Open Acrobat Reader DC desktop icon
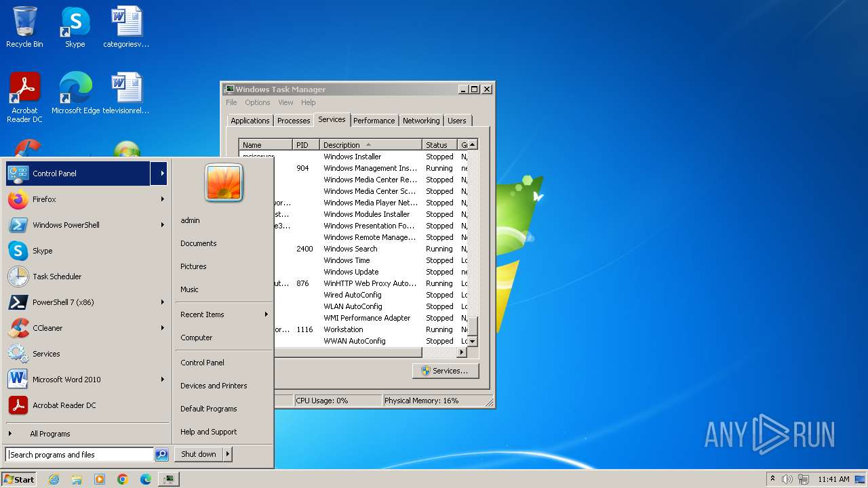 pos(24,98)
